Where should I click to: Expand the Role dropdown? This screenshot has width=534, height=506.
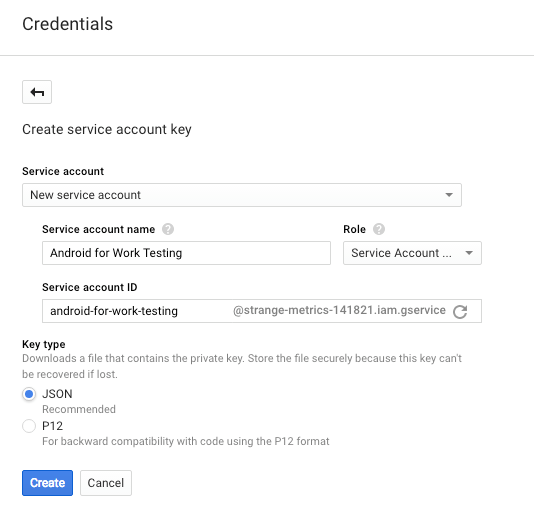(412, 253)
